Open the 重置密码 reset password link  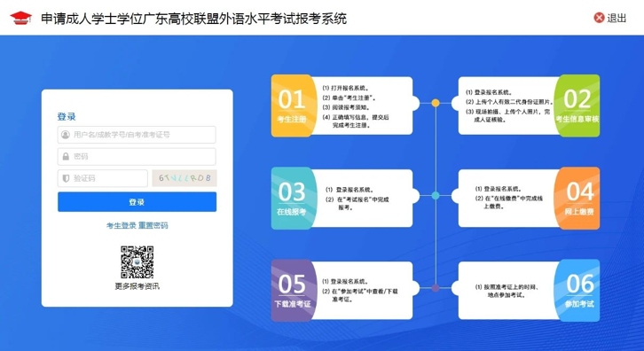(153, 225)
